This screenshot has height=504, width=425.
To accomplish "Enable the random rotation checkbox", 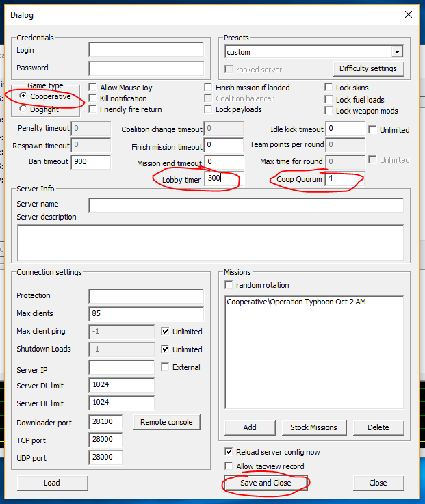I will [x=230, y=285].
